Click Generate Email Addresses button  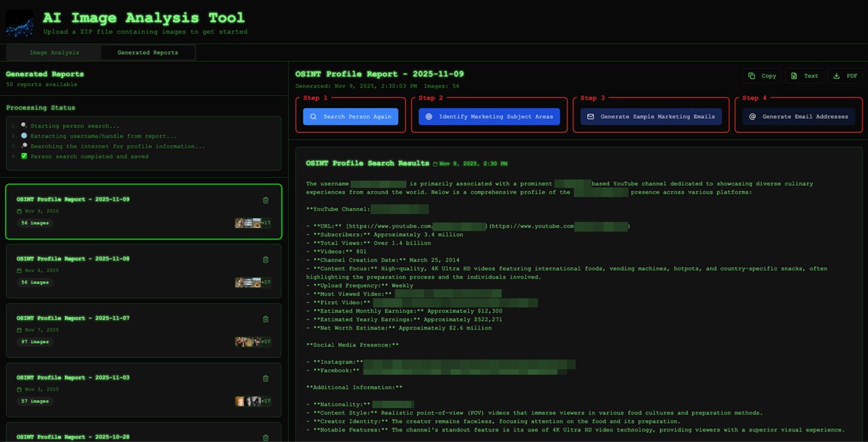798,117
